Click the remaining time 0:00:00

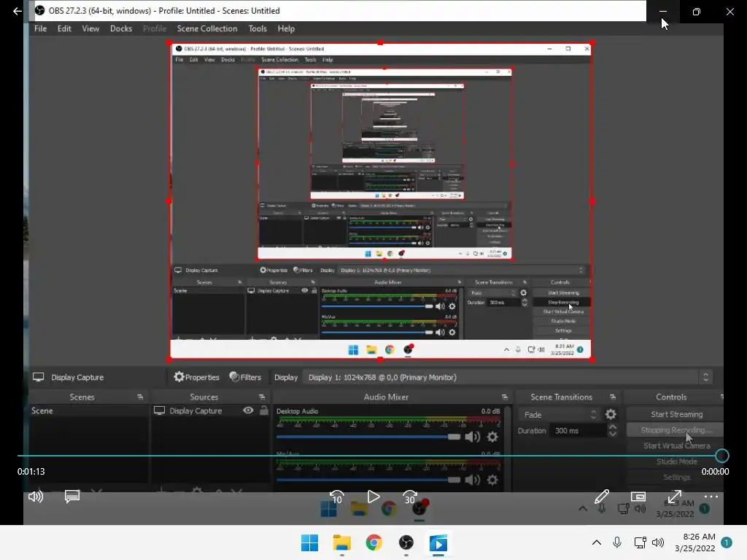[x=715, y=472]
